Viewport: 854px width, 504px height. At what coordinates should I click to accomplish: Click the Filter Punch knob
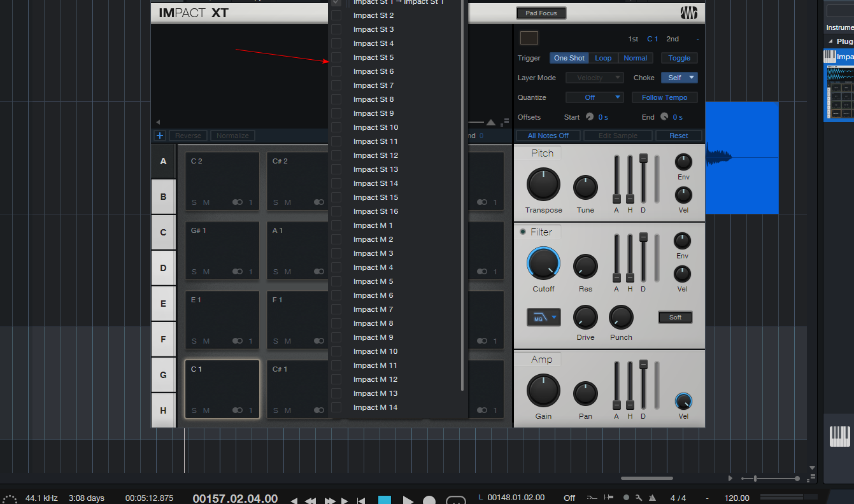(621, 317)
